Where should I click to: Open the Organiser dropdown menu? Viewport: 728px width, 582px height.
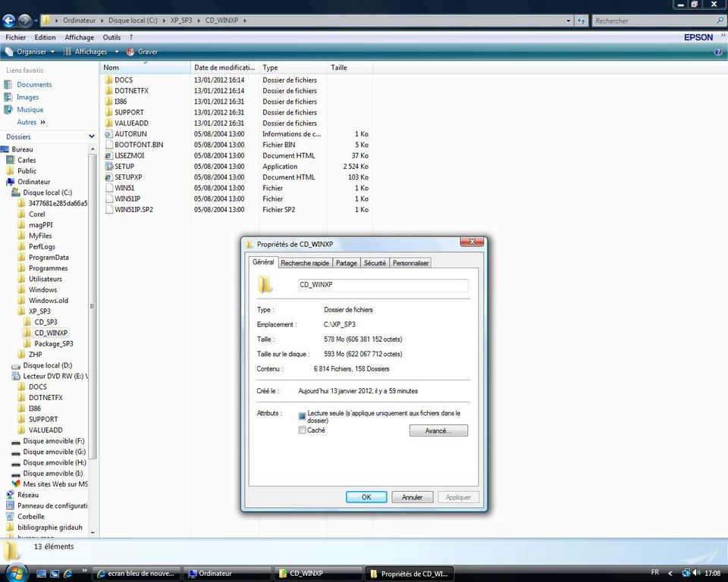pos(30,52)
